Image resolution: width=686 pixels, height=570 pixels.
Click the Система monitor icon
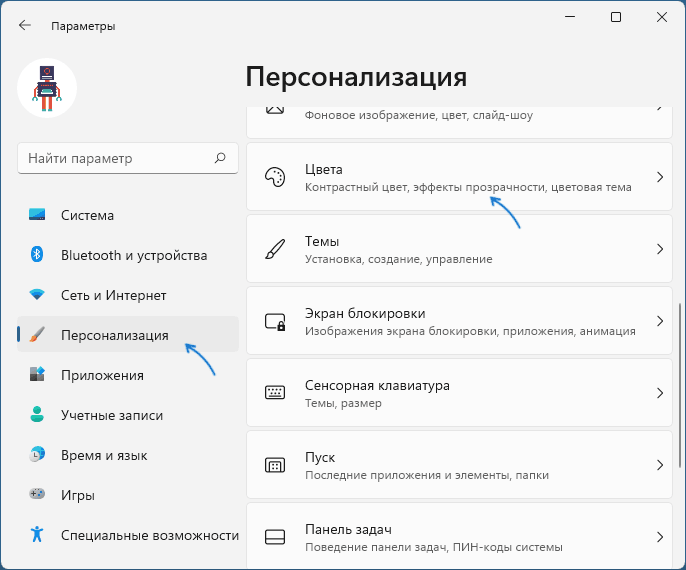(37, 214)
